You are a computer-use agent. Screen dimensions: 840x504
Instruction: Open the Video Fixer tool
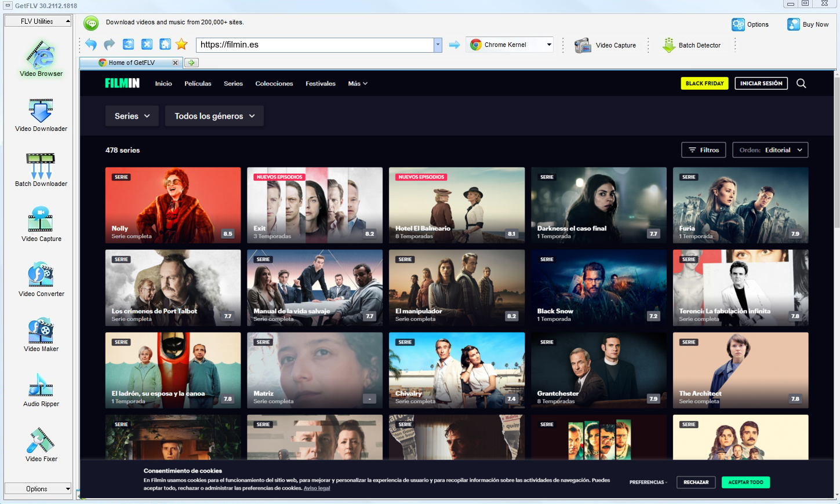tap(41, 444)
